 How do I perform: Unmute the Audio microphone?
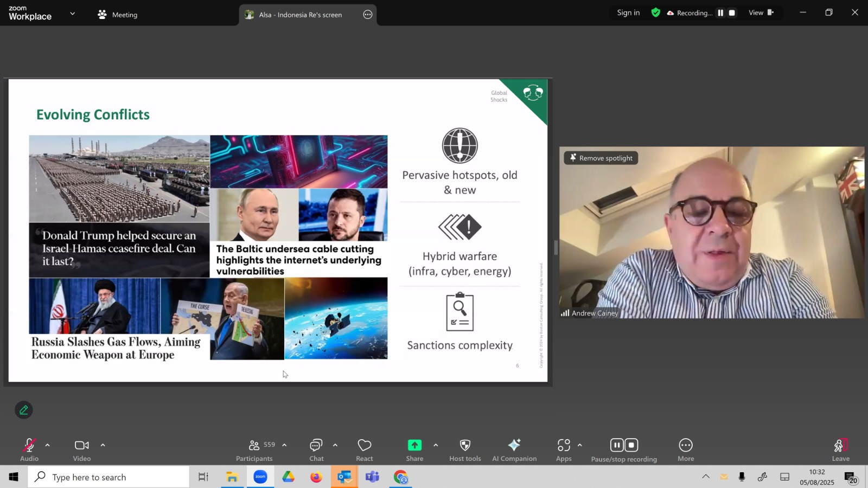coord(29,450)
